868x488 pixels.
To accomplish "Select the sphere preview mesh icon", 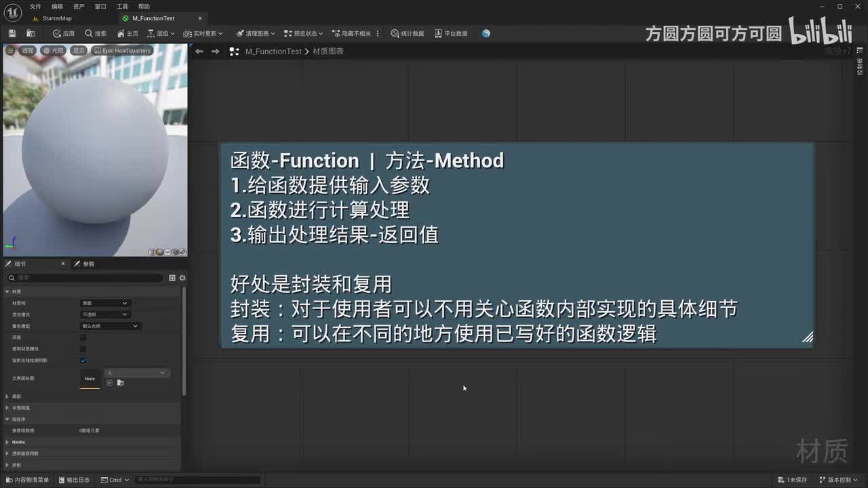I will 160,252.
